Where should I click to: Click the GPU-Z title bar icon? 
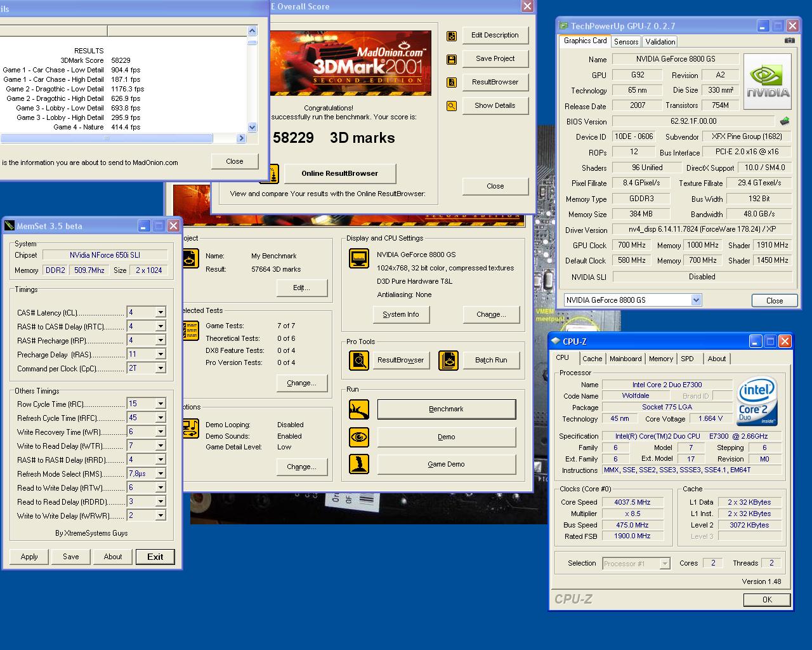click(x=563, y=26)
